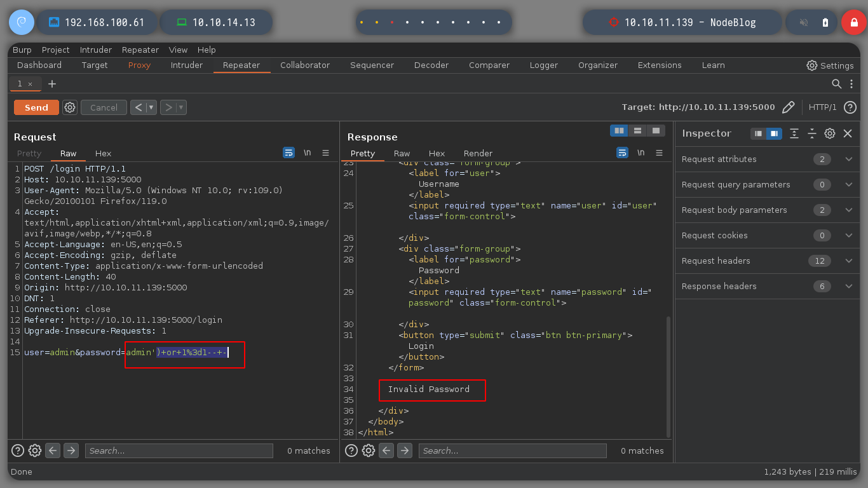Click the request search input field
868x488 pixels.
point(179,451)
